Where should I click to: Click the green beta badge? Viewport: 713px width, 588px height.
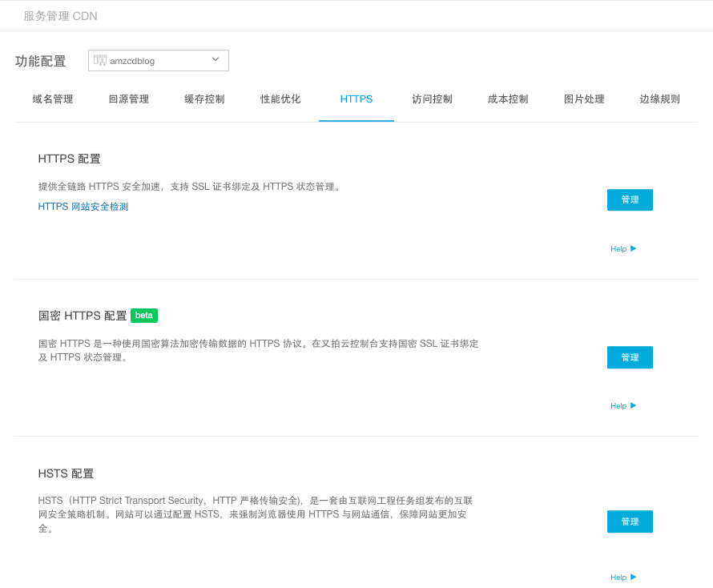[x=144, y=316]
